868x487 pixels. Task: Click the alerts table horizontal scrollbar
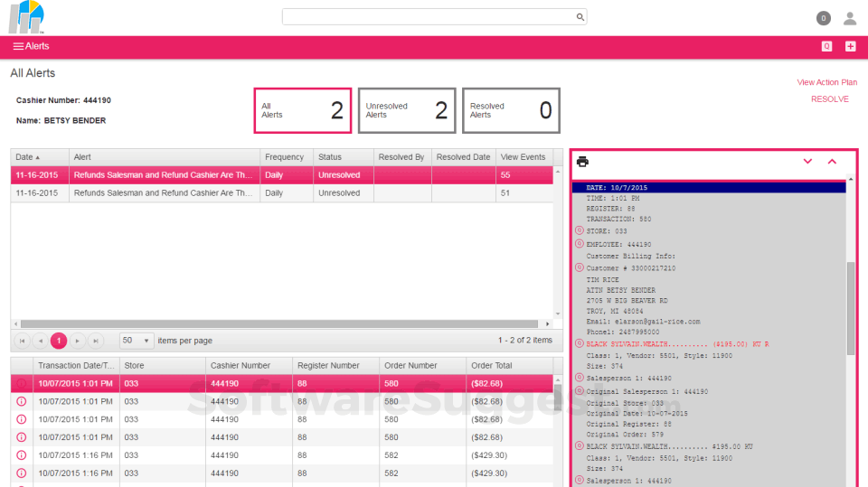(279, 323)
